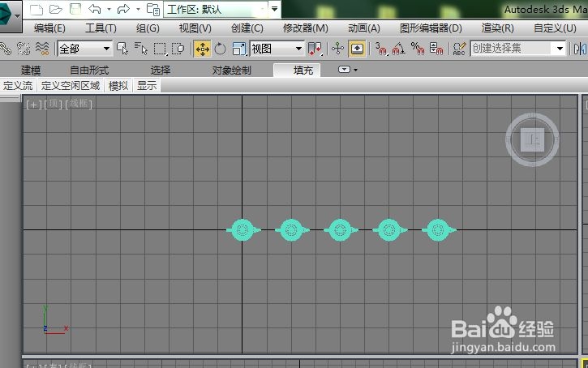Open the 工具(T) menu
The image size is (588, 368).
pos(101,28)
